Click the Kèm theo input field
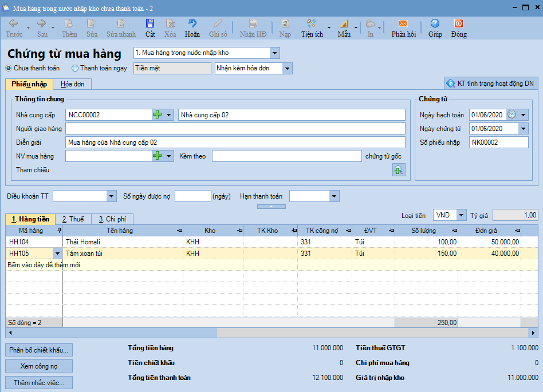Screen dimensions: 543x392 (287, 156)
